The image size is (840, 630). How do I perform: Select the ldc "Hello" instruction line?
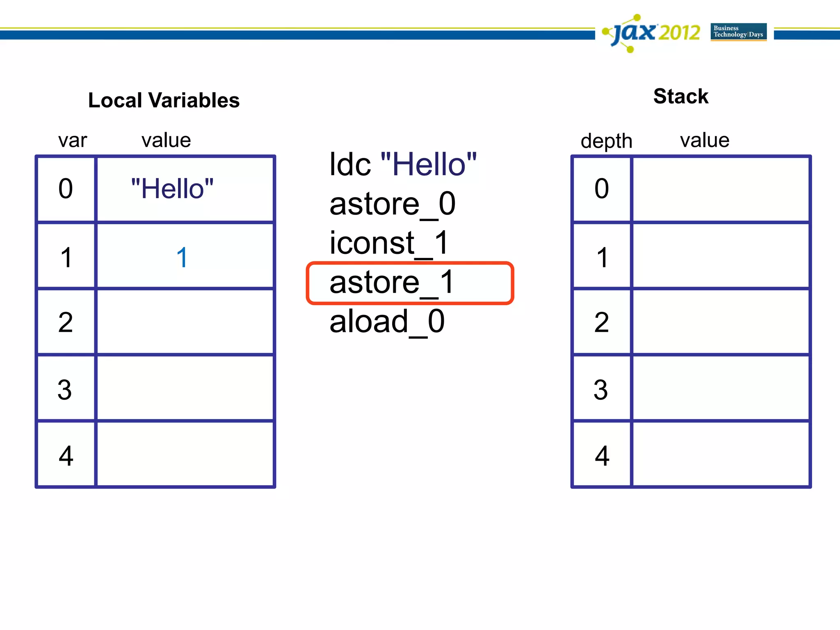pyautogui.click(x=403, y=164)
